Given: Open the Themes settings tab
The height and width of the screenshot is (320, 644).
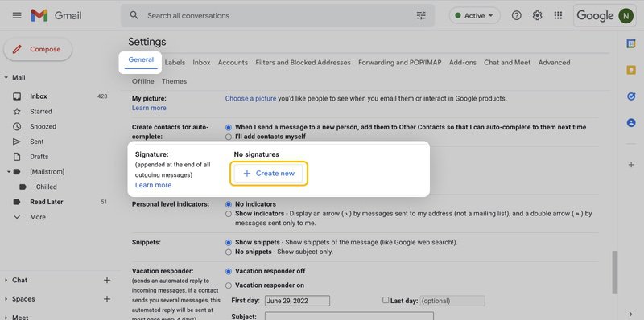Looking at the screenshot, I should pos(174,81).
